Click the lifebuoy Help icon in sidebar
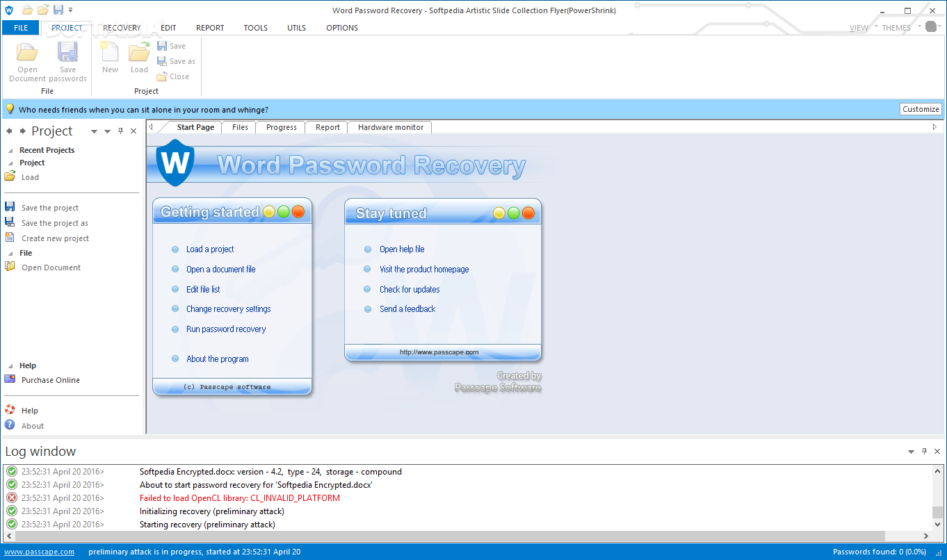 click(10, 410)
